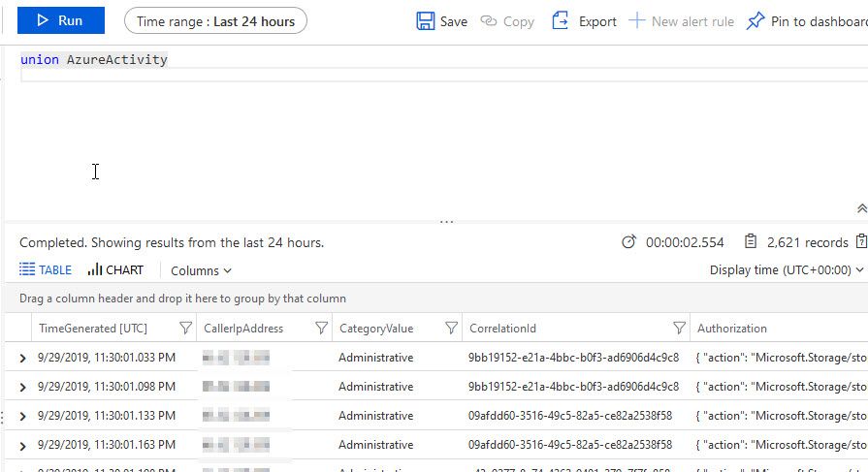Export the query results
This screenshot has width=868, height=472.
[x=584, y=20]
